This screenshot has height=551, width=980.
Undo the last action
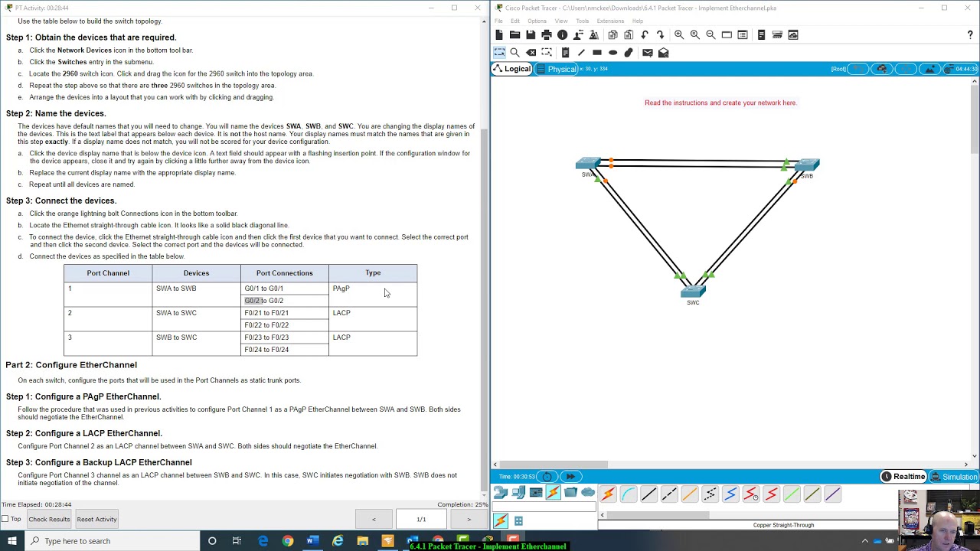645,35
